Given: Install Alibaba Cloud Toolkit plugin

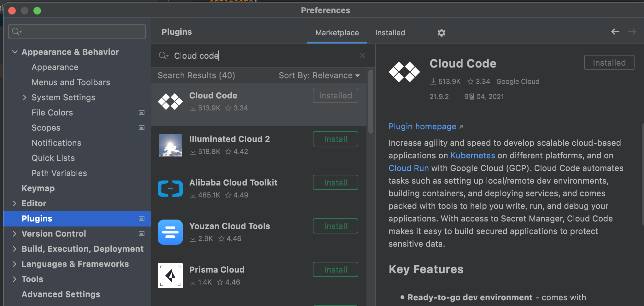Looking at the screenshot, I should pyautogui.click(x=335, y=182).
